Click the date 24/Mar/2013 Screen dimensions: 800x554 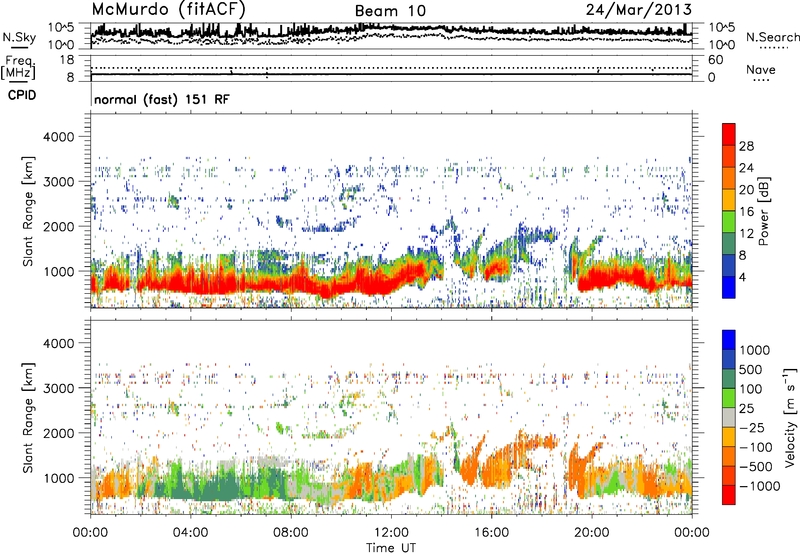coord(639,9)
